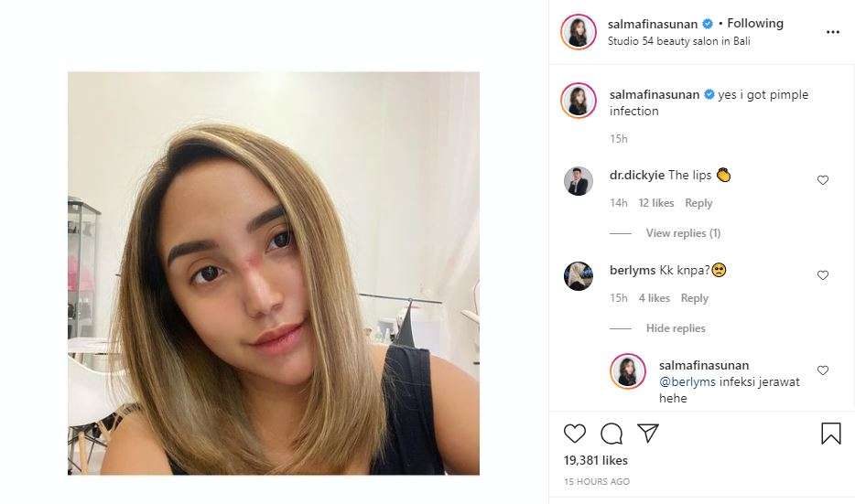Click salmafinasunan header profile picture
The width and height of the screenshot is (855, 504).
click(578, 32)
